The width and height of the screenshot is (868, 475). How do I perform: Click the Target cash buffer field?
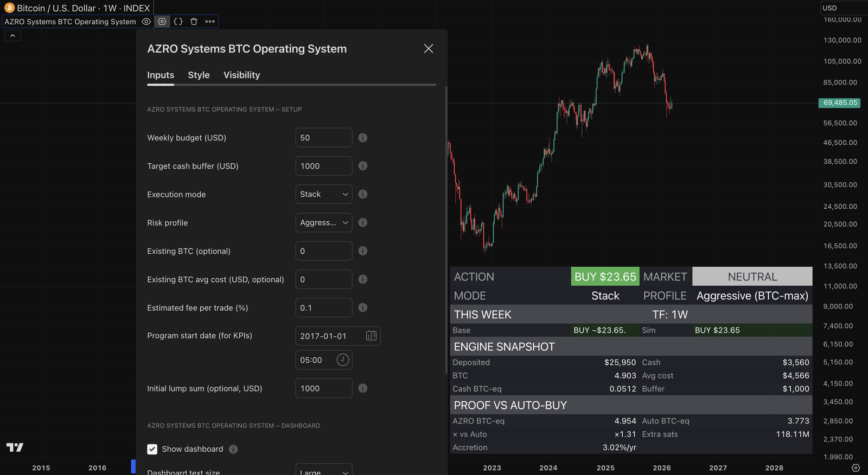point(324,166)
